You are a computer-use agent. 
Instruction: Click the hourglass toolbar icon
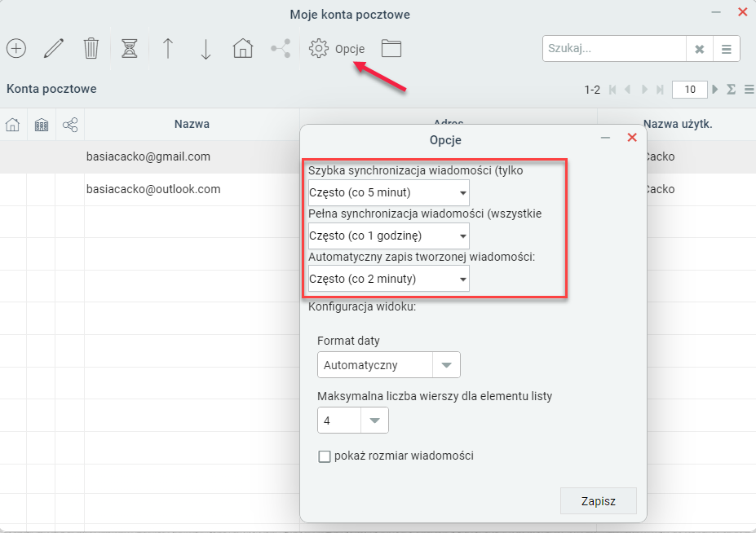tap(129, 49)
